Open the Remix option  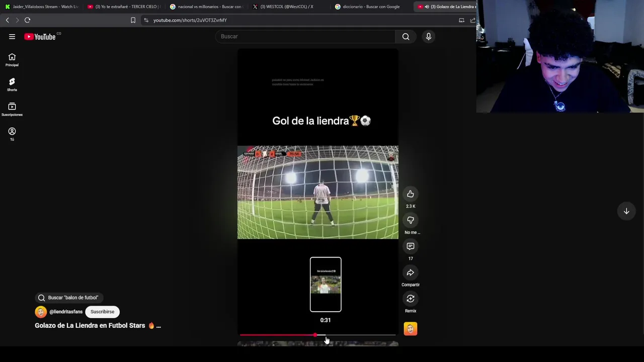pos(411,299)
